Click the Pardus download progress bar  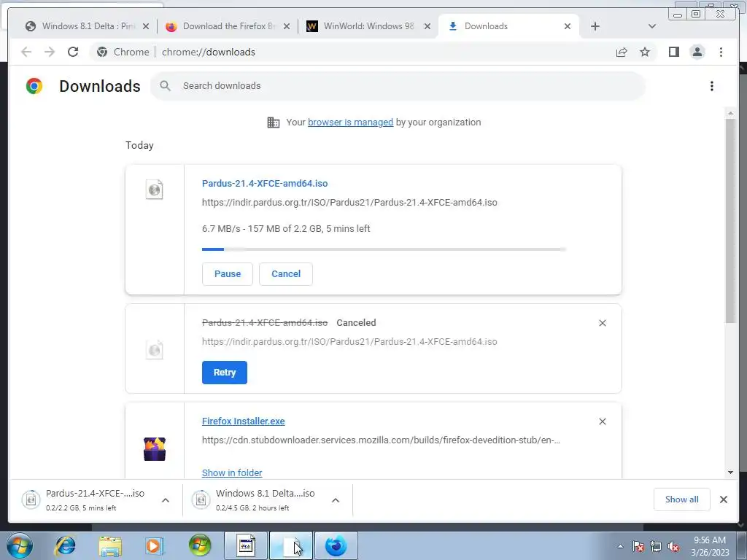click(384, 249)
